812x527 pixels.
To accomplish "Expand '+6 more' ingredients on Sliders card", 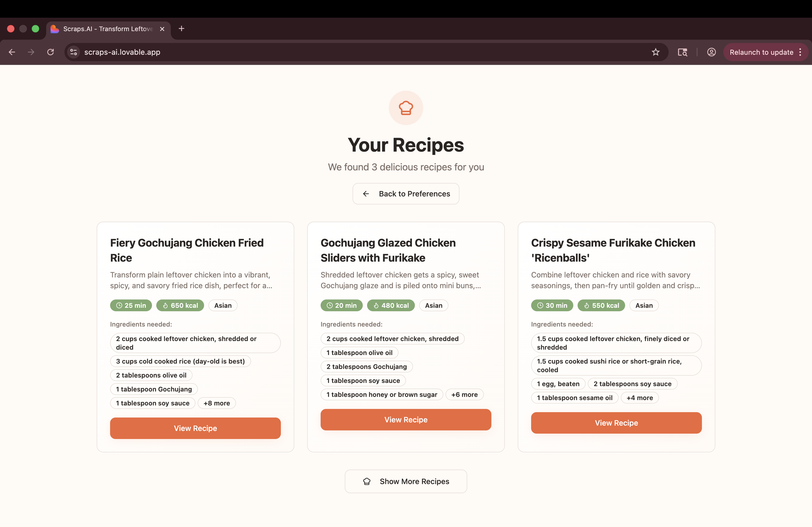I will click(464, 394).
